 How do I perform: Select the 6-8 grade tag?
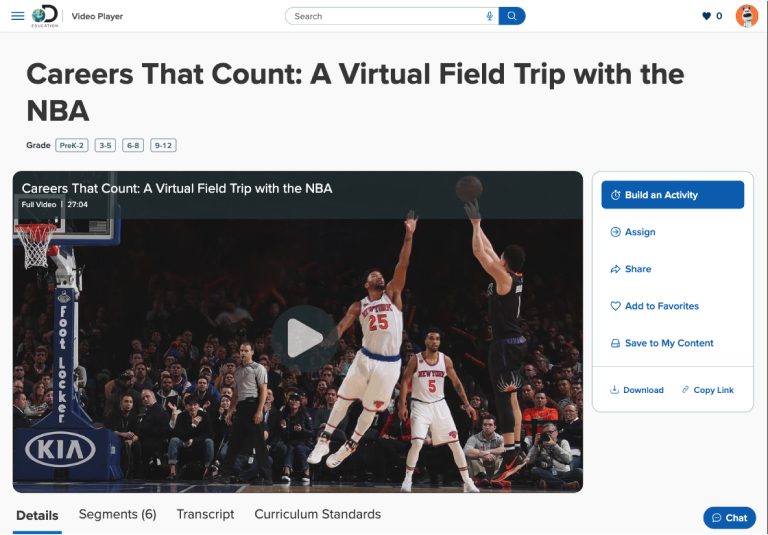[133, 146]
